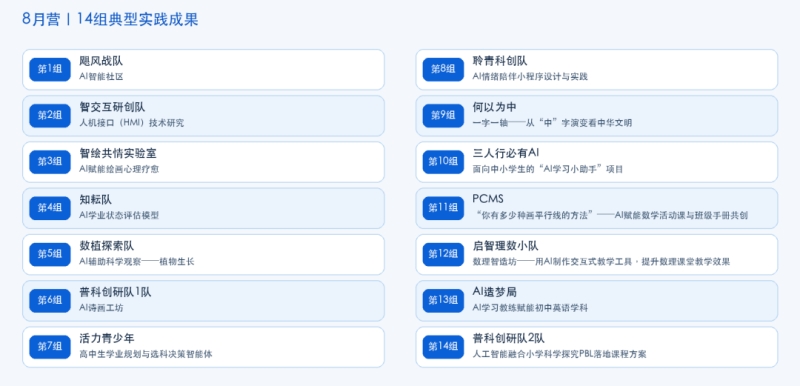Click the 一字一轴 project description
This screenshot has height=386, width=800.
click(x=552, y=123)
